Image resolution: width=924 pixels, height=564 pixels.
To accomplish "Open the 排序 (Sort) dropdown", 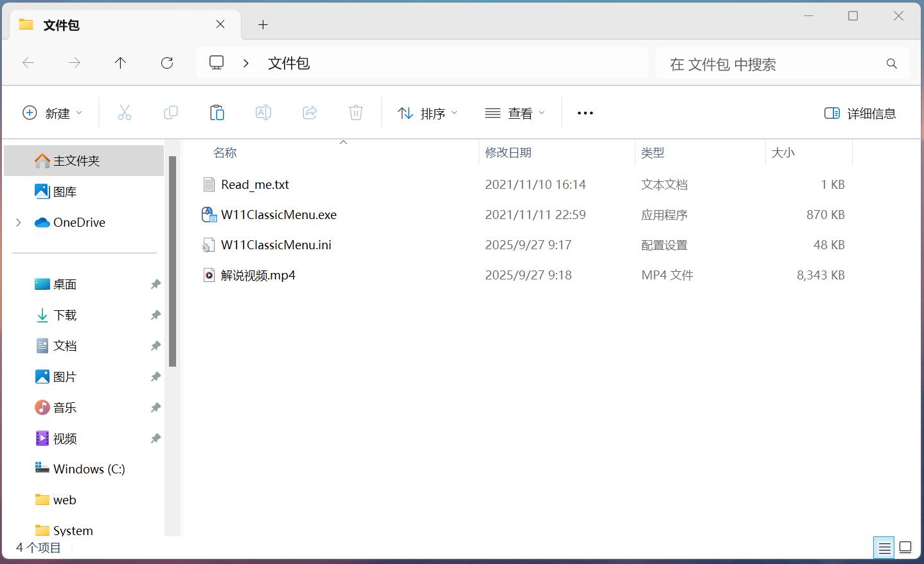I will pos(427,113).
